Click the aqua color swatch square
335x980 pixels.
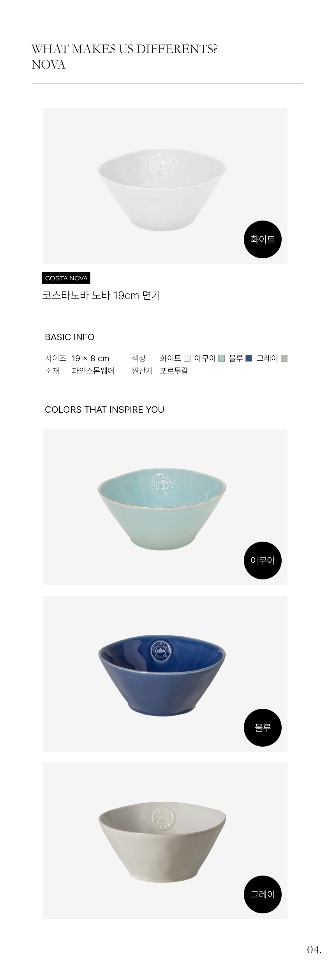click(222, 358)
